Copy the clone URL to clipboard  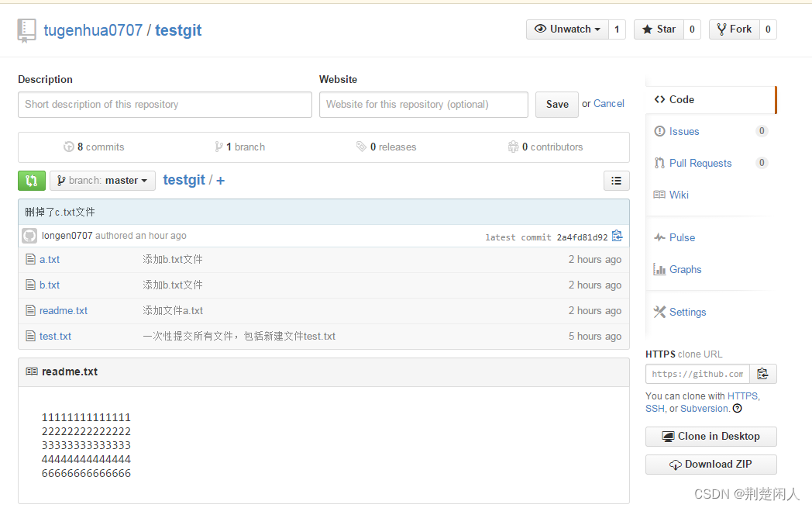point(763,375)
